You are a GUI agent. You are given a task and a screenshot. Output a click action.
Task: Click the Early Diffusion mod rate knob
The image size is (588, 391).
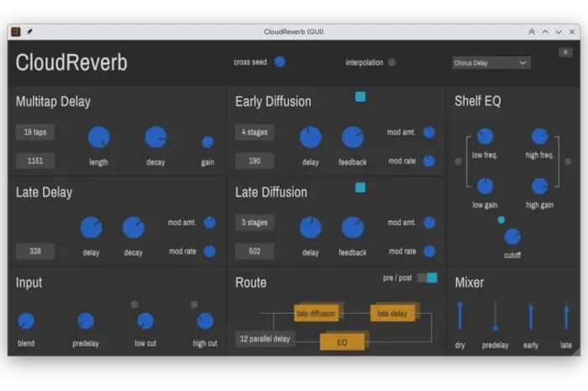(x=429, y=161)
